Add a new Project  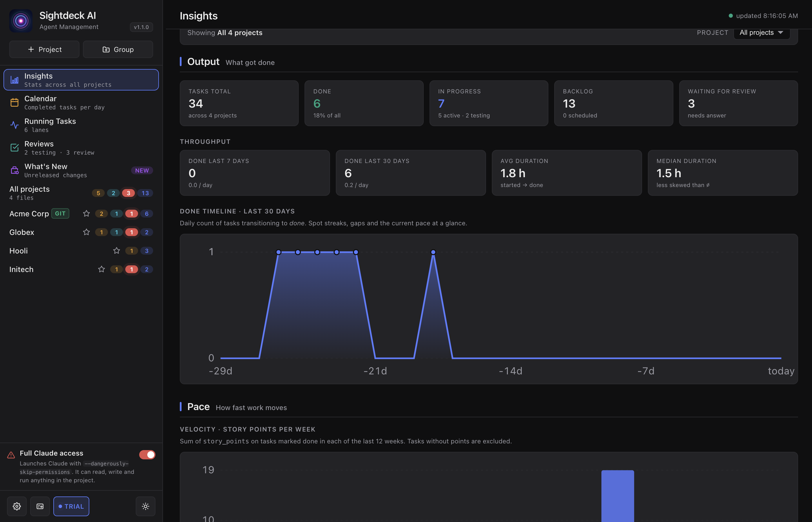tap(44, 50)
